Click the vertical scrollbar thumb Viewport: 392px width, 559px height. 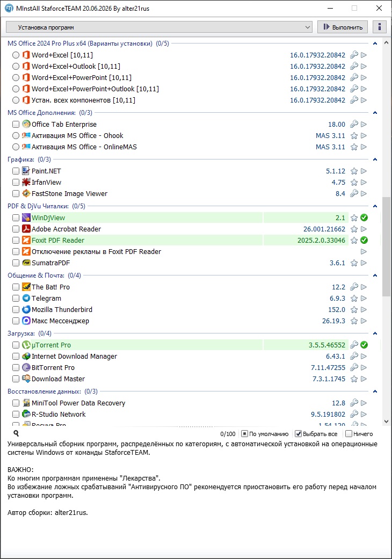(386, 246)
